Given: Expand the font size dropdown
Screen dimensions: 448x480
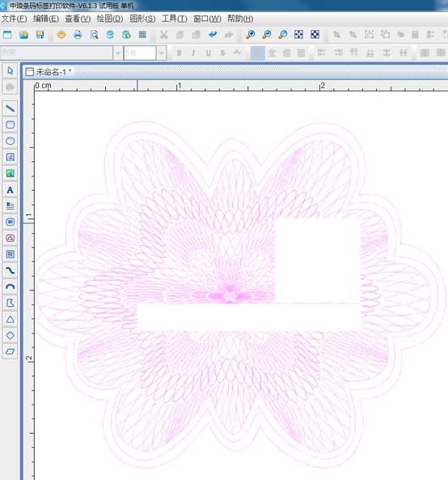Looking at the screenshot, I should pyautogui.click(x=161, y=53).
